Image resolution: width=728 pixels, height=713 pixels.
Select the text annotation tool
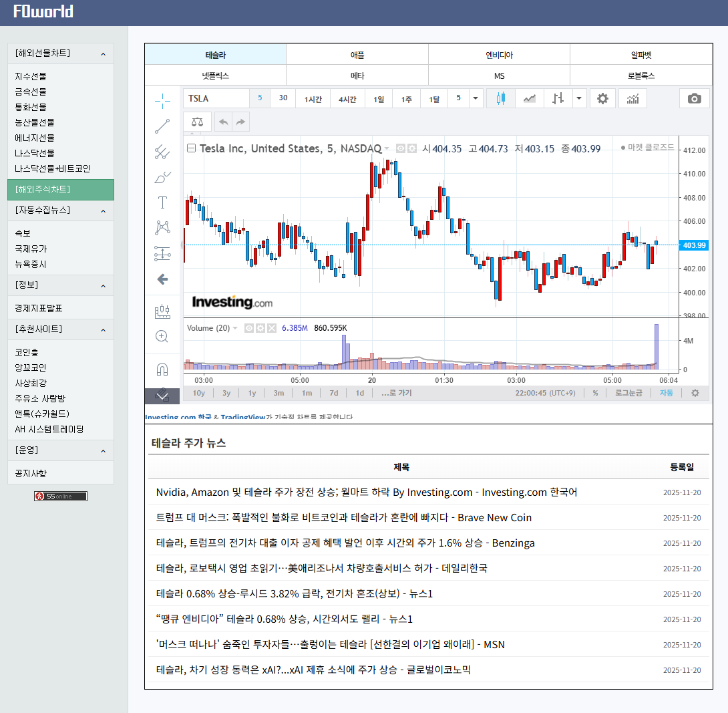162,202
